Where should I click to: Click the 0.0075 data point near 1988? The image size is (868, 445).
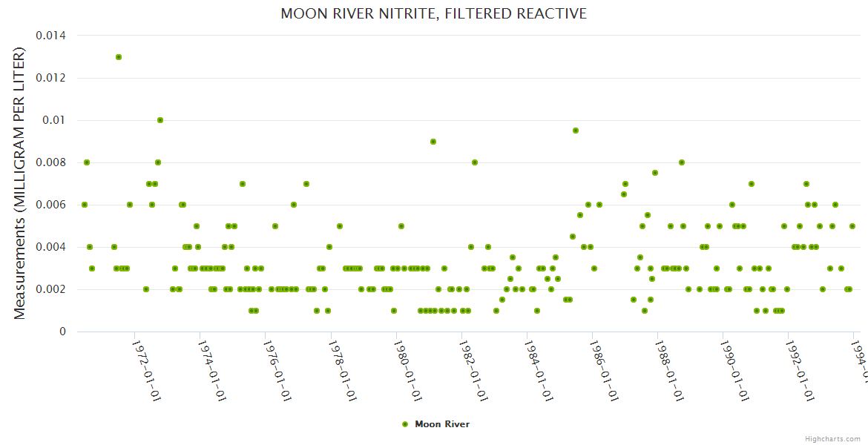click(x=655, y=173)
